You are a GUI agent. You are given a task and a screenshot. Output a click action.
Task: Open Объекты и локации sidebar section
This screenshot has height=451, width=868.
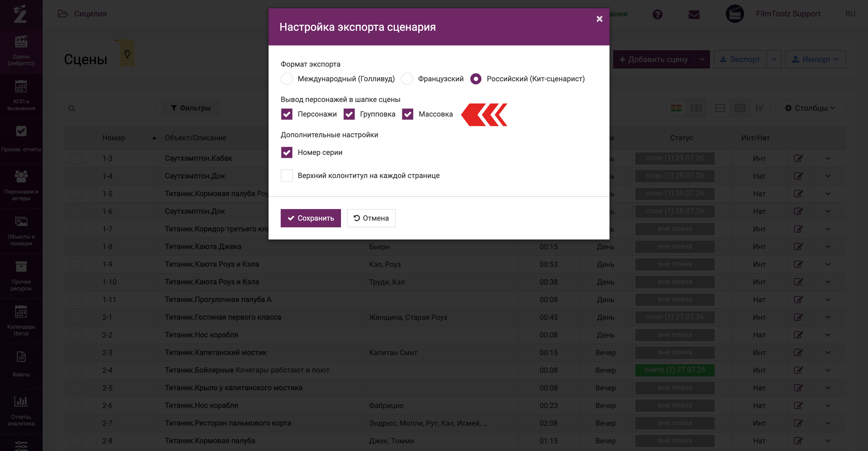tap(21, 231)
